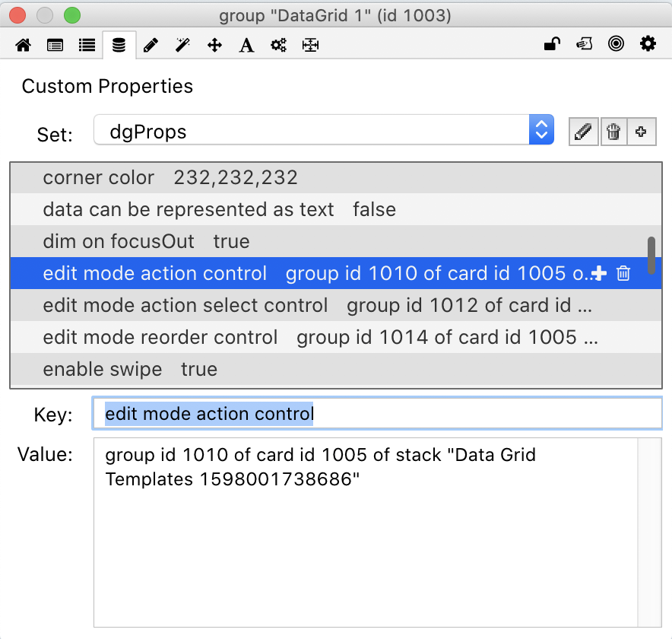
Task: Click the Key input field
Action: pyautogui.click(x=376, y=414)
